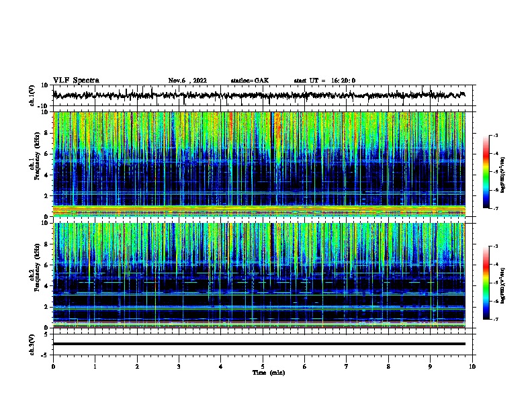Click the "4" tick on the time axis
Image resolution: width=532 pixels, height=411 pixels.
tap(221, 366)
